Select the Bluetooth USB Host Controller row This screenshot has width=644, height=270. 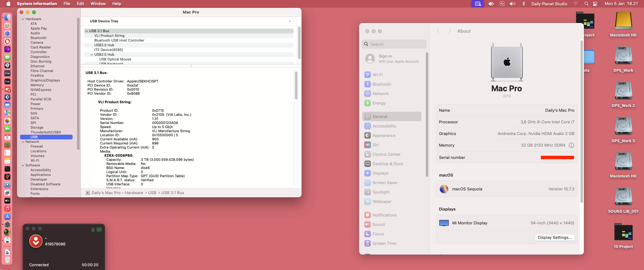[189, 40]
